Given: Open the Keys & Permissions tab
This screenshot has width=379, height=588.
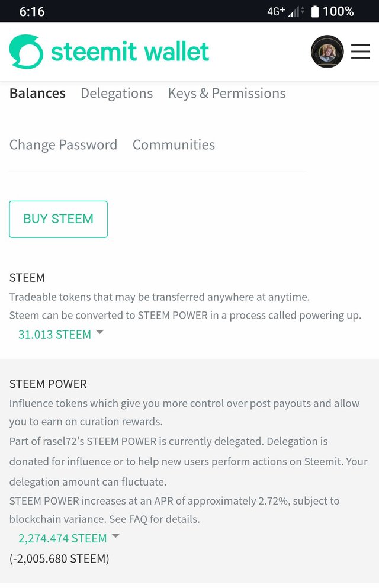Looking at the screenshot, I should click(x=227, y=94).
